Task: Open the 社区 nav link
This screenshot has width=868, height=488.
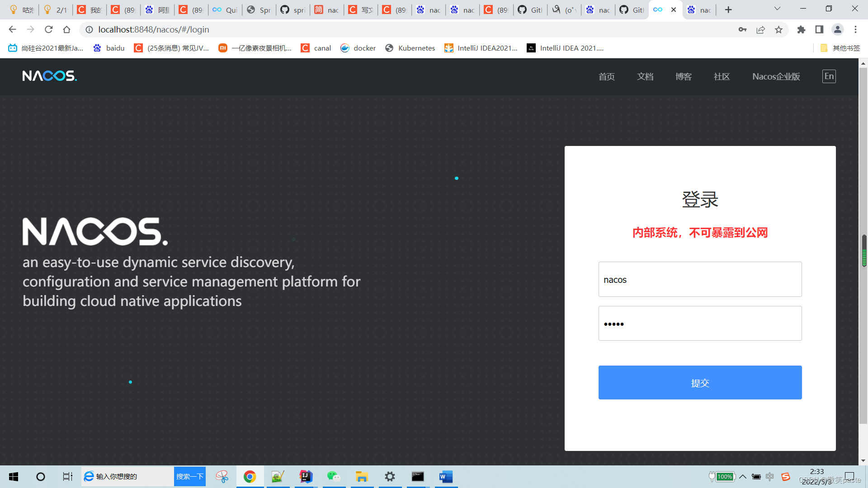Action: [x=722, y=77]
